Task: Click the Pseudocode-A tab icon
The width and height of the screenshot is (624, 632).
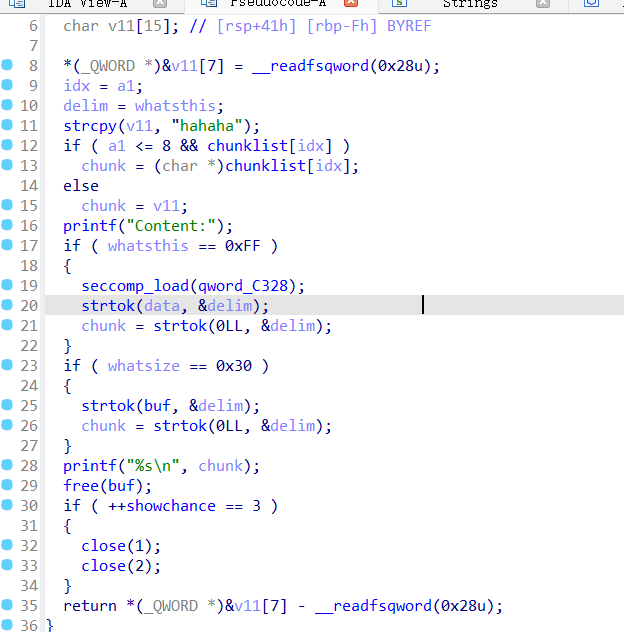Action: coord(209,4)
